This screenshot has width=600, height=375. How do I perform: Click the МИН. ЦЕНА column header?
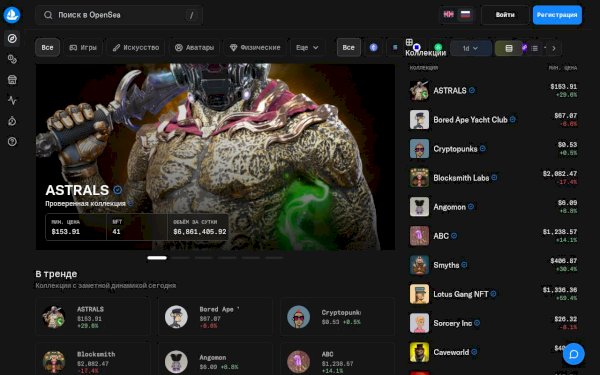pyautogui.click(x=562, y=68)
